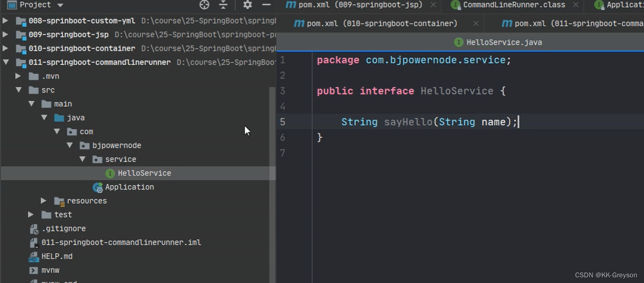Click the com package icon
Image resolution: width=644 pixels, height=283 pixels.
click(72, 132)
